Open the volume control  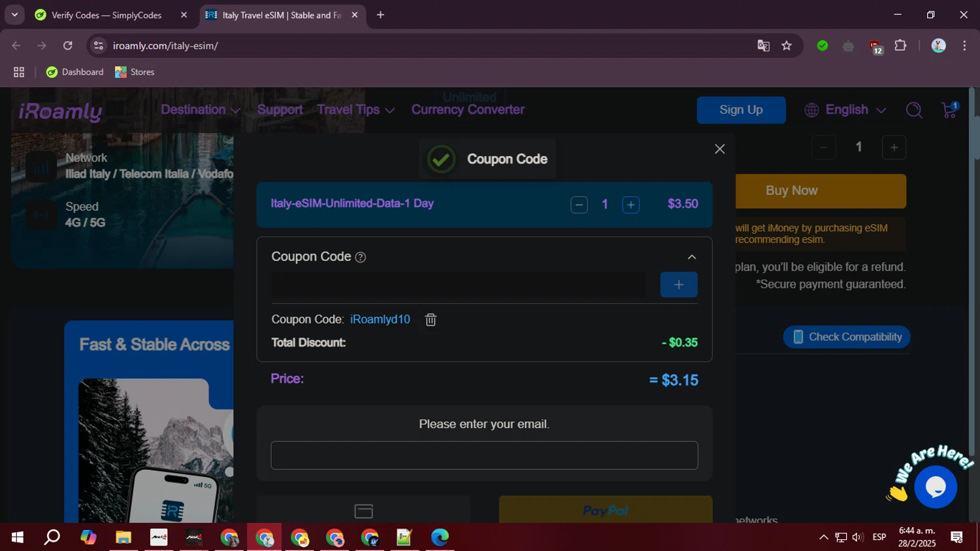tap(858, 537)
